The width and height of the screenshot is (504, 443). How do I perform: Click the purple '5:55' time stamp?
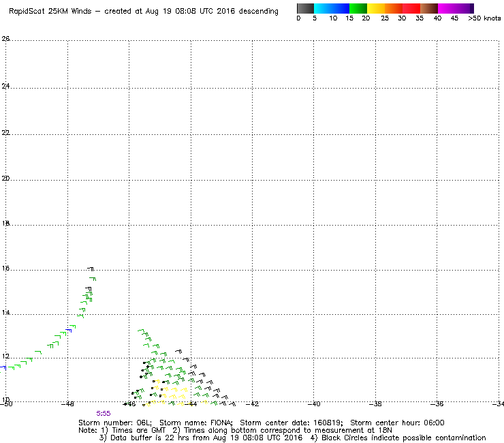click(103, 414)
